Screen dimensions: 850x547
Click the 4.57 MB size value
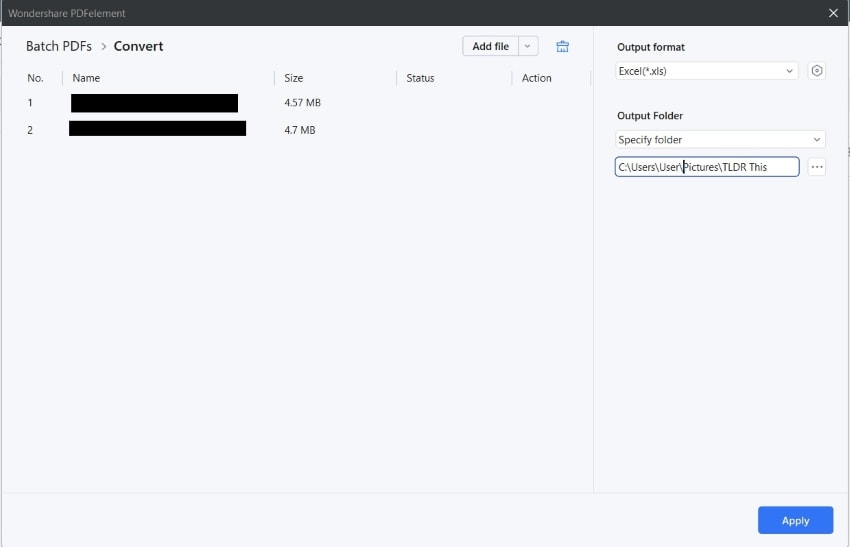302,102
